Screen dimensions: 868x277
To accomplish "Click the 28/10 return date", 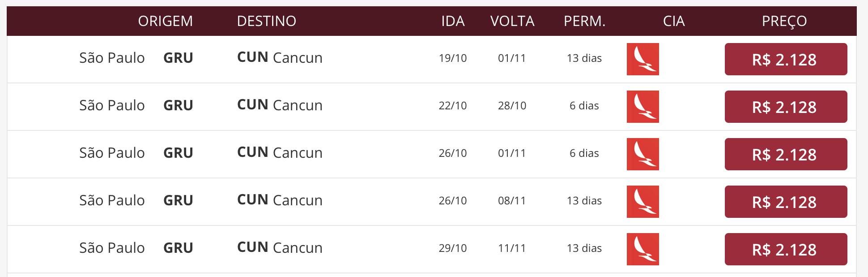I will coord(512,106).
